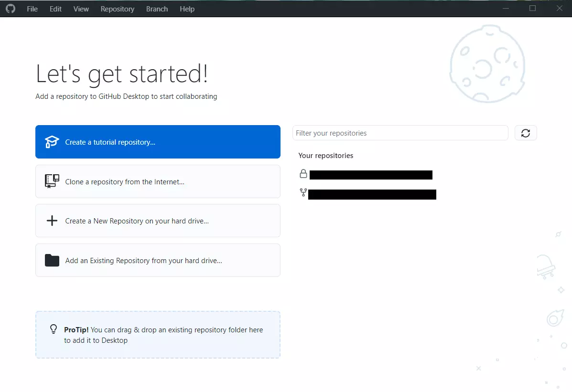Click the lock icon beside first repository
Image resolution: width=572 pixels, height=392 pixels.
pos(303,174)
